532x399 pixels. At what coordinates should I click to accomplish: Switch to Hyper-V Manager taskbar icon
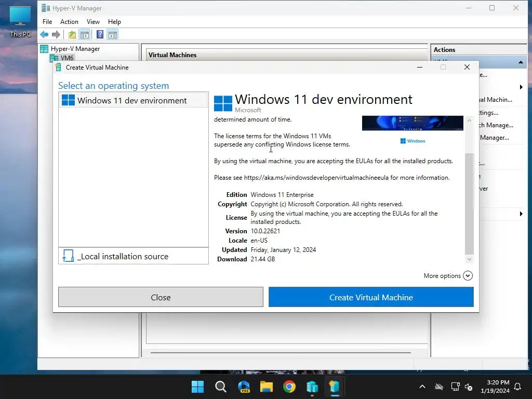pos(312,387)
